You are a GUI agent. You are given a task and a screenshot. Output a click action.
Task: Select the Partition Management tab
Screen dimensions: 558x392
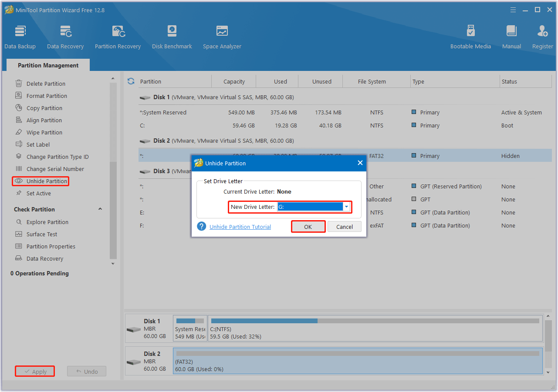tap(48, 65)
